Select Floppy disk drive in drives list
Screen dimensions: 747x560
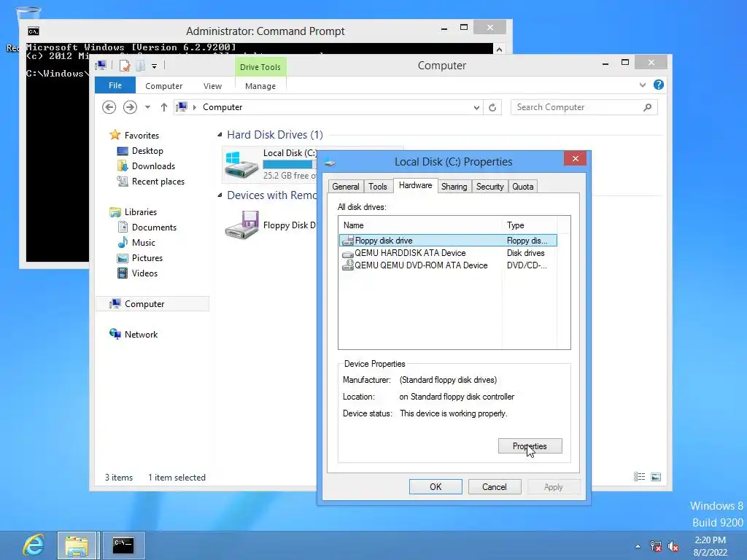click(448, 241)
